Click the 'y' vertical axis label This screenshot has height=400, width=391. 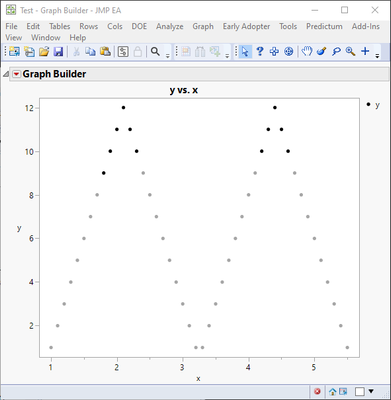pyautogui.click(x=19, y=228)
